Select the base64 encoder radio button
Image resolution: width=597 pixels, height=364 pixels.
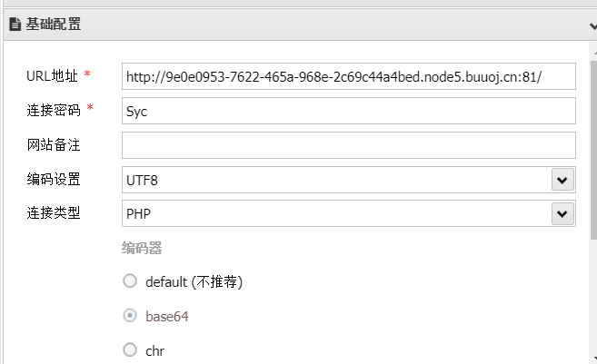tap(130, 315)
